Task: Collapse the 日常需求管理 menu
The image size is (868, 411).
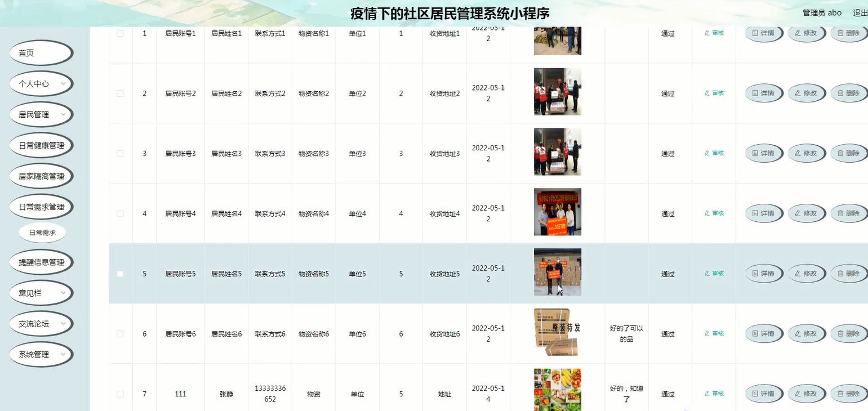Action: (x=41, y=207)
